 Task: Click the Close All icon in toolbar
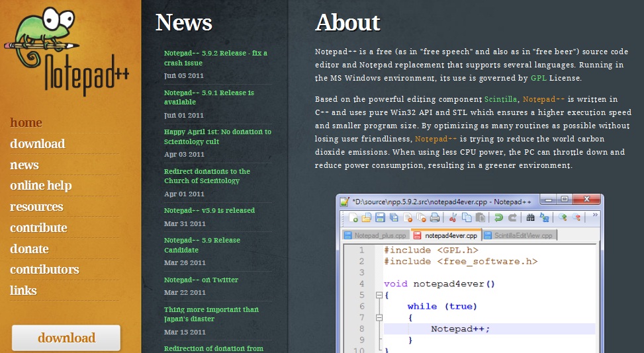[x=421, y=217]
